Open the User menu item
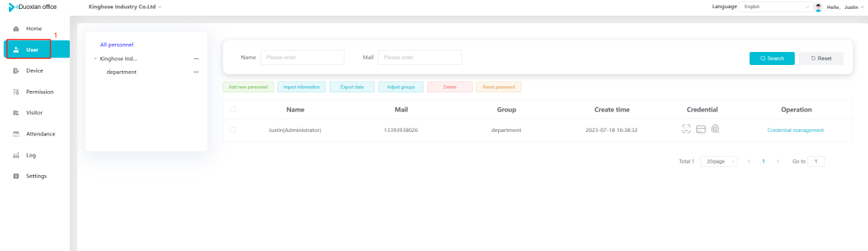Viewport: 868px width, 251px height. point(37,49)
